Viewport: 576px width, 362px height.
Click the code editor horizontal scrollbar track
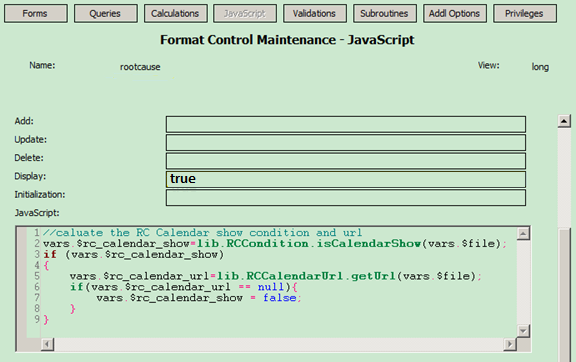[278, 344]
